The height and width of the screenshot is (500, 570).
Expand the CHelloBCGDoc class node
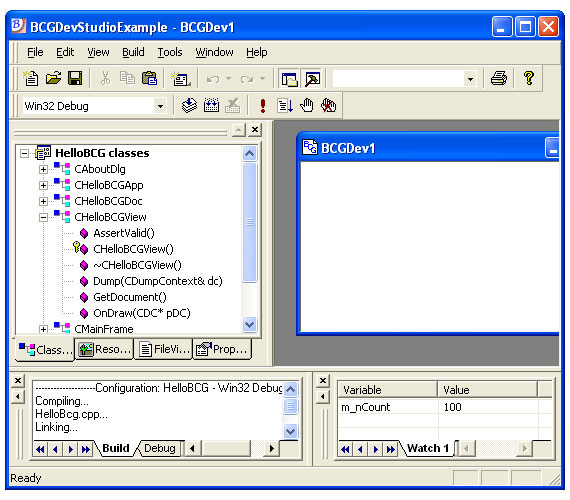click(x=43, y=201)
